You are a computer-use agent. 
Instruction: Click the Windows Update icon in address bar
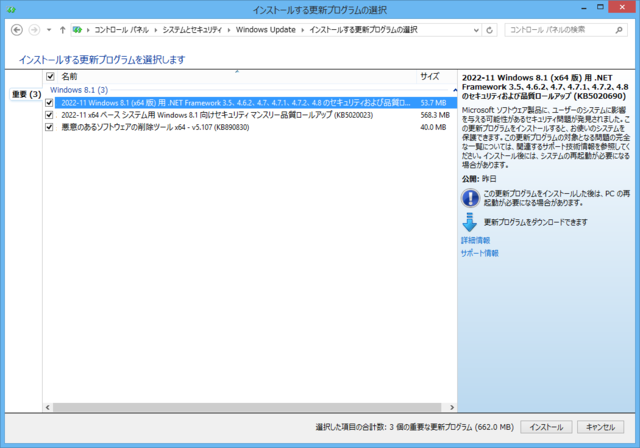[x=77, y=30]
